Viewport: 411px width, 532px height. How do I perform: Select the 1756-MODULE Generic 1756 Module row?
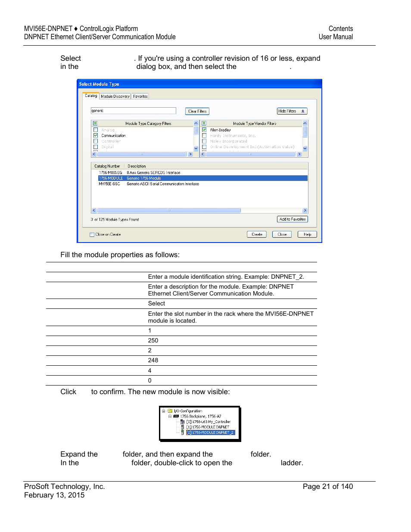coord(202,178)
